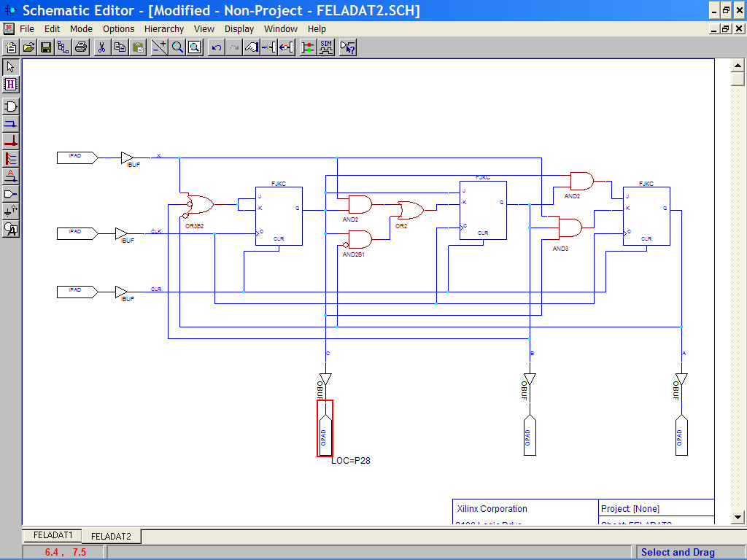The image size is (747, 560).
Task: Select the I/O terminal tool
Action: [x=10, y=194]
